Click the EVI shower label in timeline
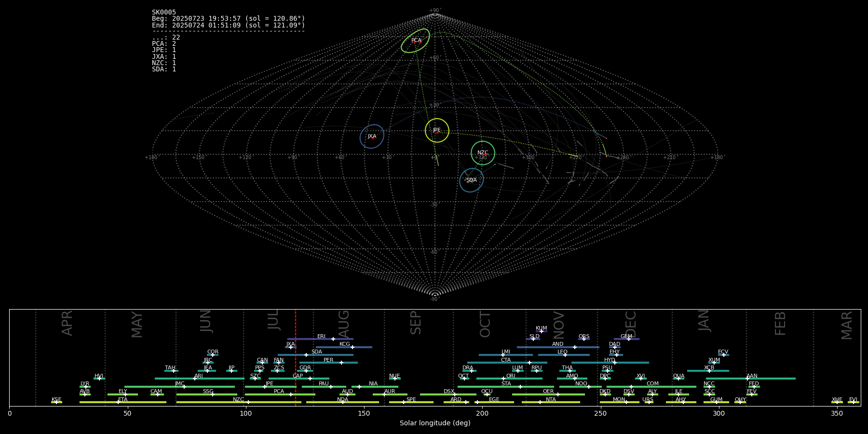This screenshot has width=868, height=434. (853, 400)
